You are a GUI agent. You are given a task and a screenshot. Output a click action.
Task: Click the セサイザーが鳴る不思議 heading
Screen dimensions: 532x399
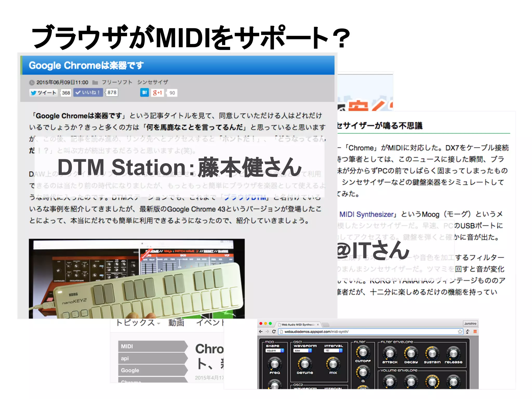(x=380, y=126)
